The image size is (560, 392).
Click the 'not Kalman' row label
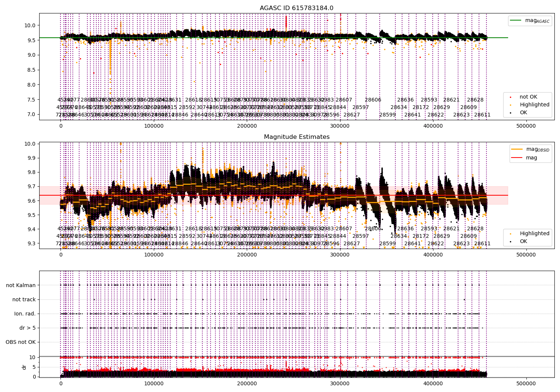point(21,285)
